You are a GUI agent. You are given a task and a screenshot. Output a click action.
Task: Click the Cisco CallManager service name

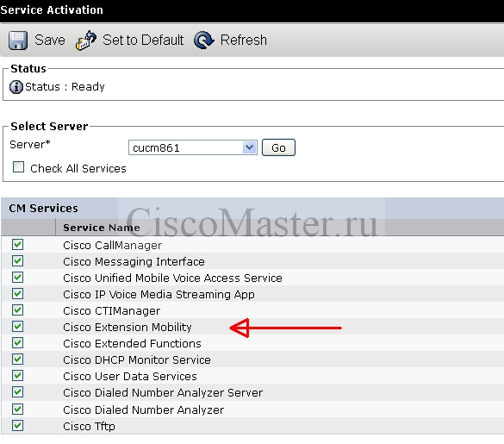point(113,246)
